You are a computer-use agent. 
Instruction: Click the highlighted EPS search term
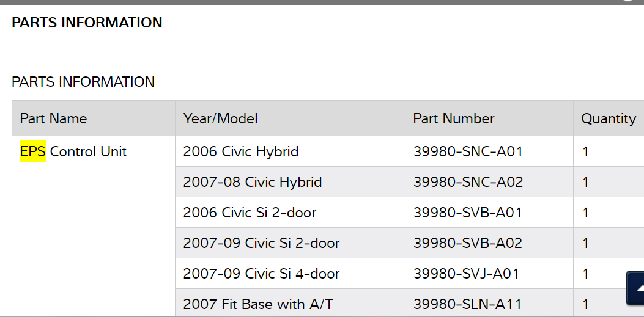32,151
